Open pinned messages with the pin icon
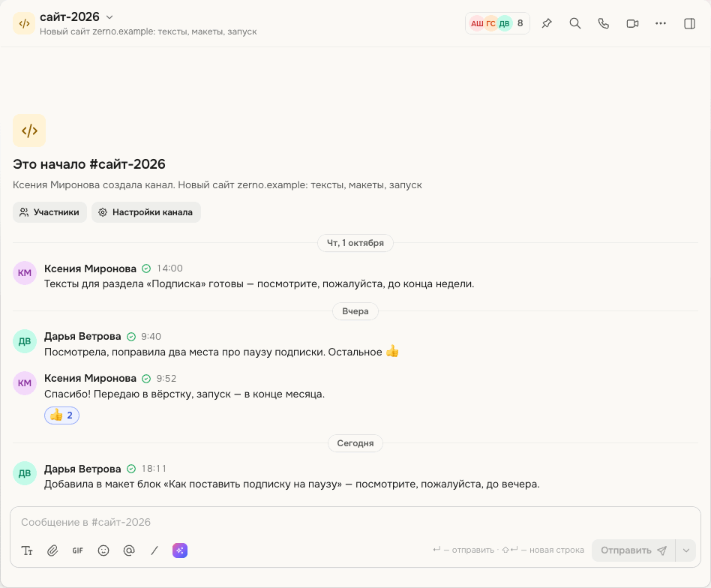Screen dimensions: 711x588 tap(547, 23)
